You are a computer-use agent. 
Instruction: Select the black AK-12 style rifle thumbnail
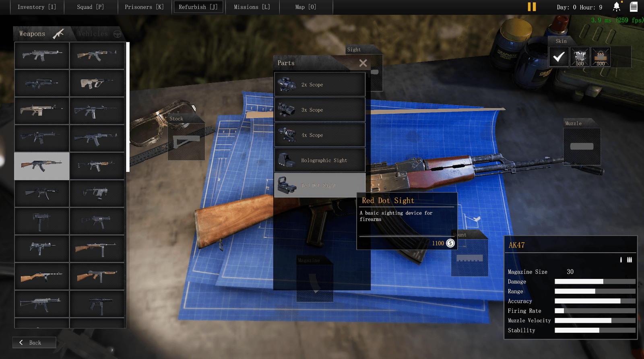pyautogui.click(x=97, y=138)
